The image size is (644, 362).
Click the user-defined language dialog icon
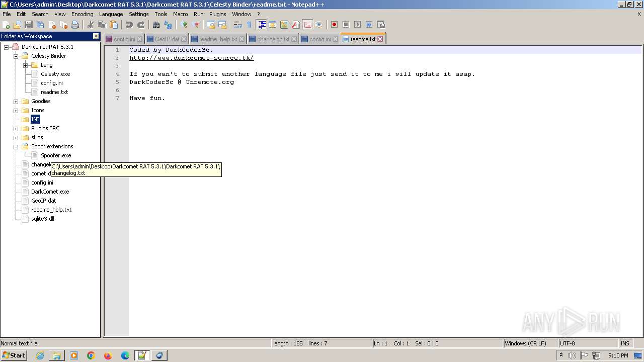tap(273, 25)
